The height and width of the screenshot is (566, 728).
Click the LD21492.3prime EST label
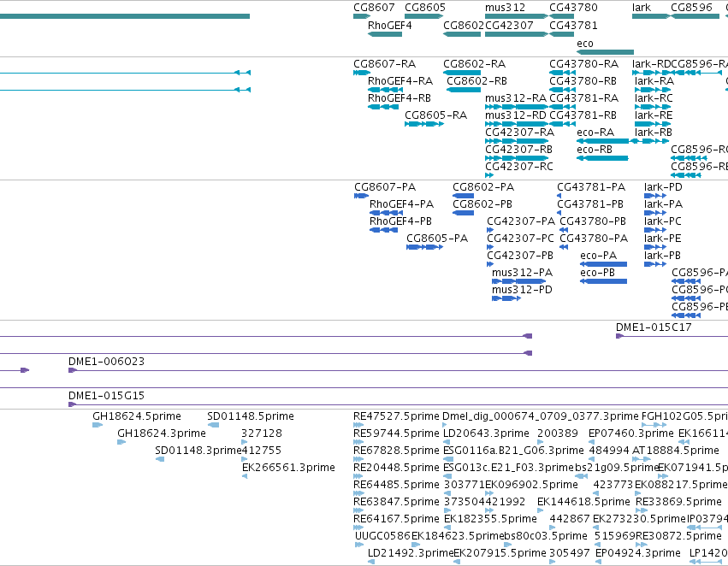coord(411,553)
